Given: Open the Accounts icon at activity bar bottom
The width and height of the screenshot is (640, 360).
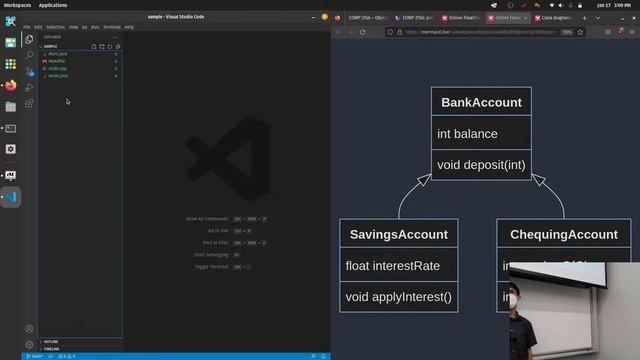Looking at the screenshot, I should pos(29,329).
